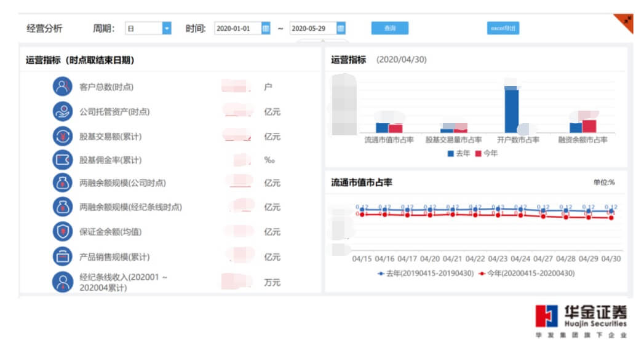The width and height of the screenshot is (644, 340).
Task: Click the 两融余额规模(公司时点) money bag icon
Action: [62, 183]
